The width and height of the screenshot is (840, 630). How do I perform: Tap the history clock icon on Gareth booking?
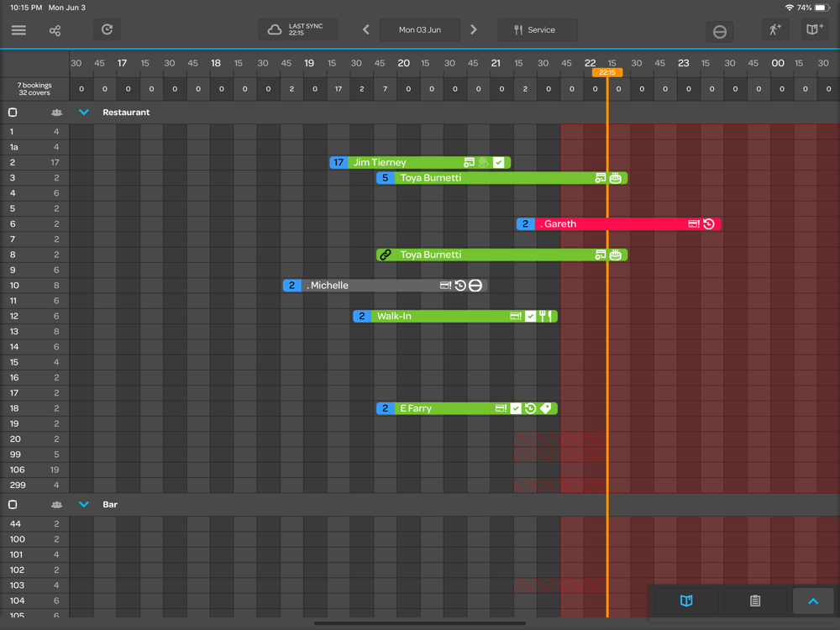709,224
